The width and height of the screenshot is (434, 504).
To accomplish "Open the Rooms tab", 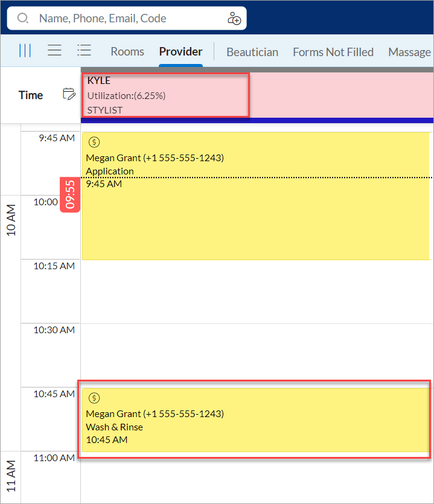I will click(x=127, y=52).
